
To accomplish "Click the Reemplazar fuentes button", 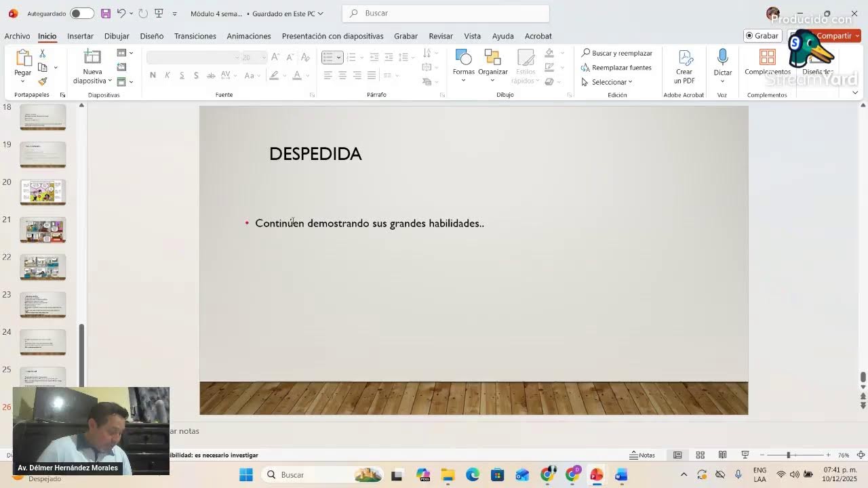I will click(616, 67).
